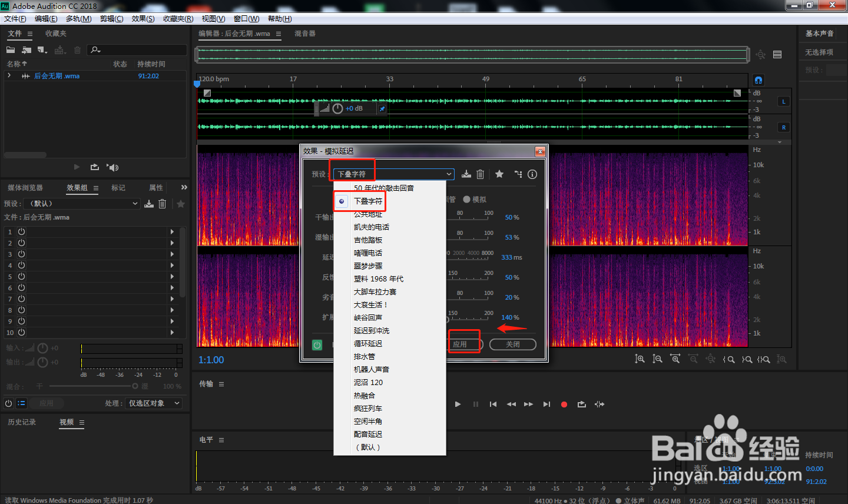Viewport: 848px width, 504px height.
Task: Zoom in amplitude icon
Action: click(x=640, y=359)
